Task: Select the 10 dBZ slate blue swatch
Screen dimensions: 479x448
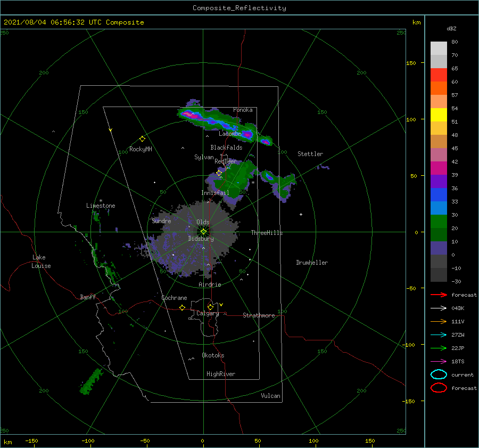Action: point(439,248)
